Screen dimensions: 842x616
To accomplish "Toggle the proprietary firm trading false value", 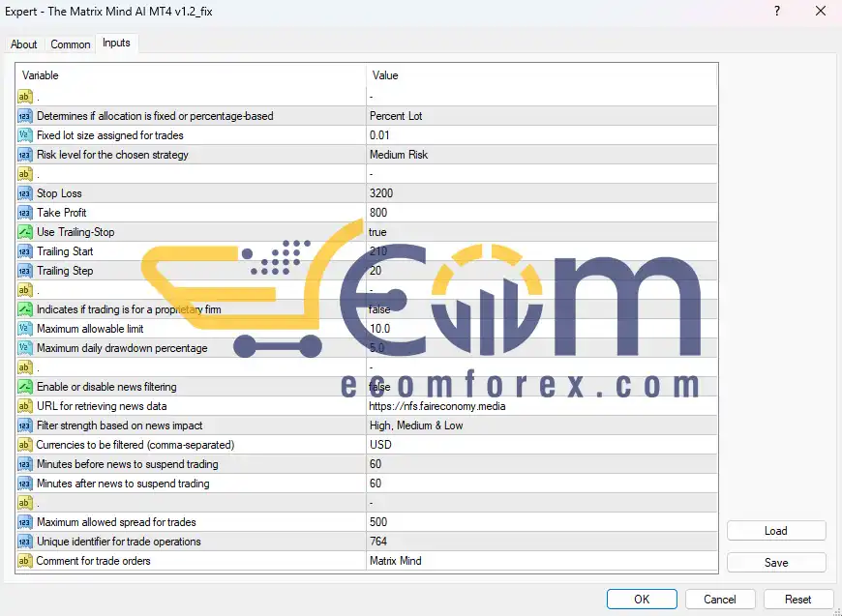I will [379, 309].
